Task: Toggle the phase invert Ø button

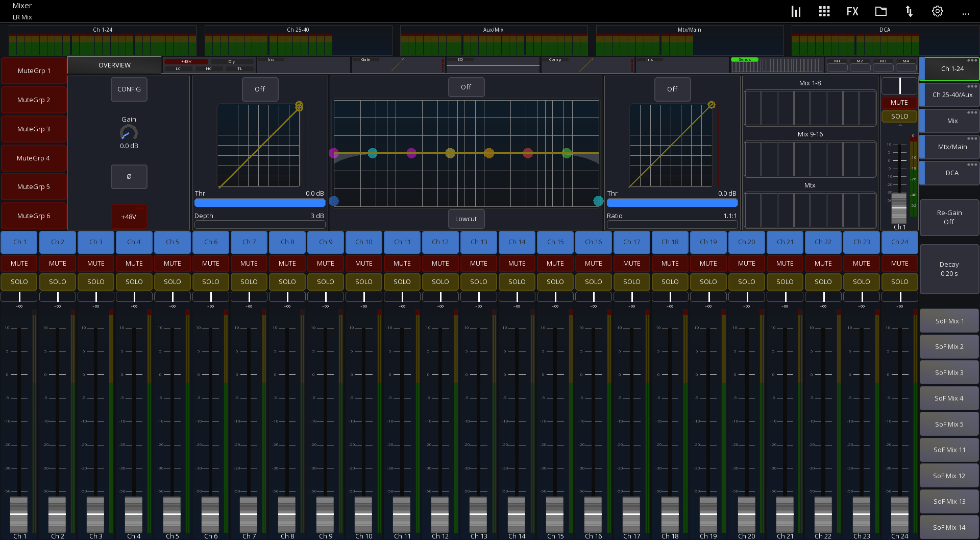Action: coord(129,176)
